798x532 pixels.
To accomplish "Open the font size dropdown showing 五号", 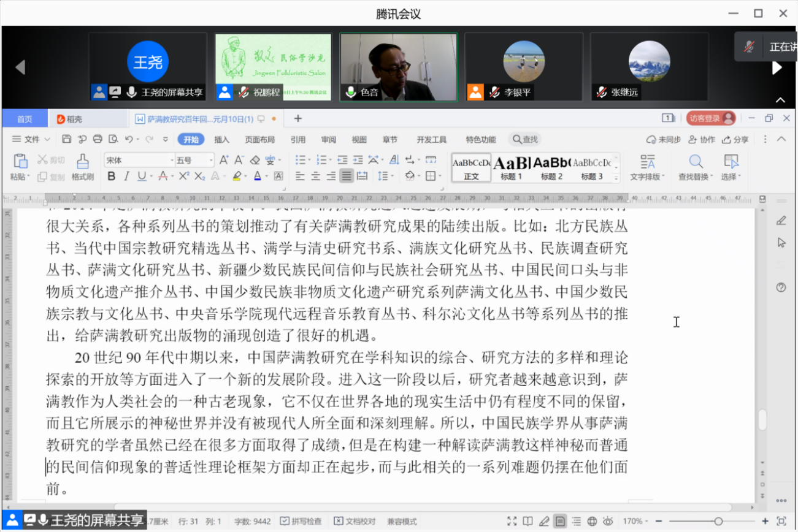I will [194, 160].
